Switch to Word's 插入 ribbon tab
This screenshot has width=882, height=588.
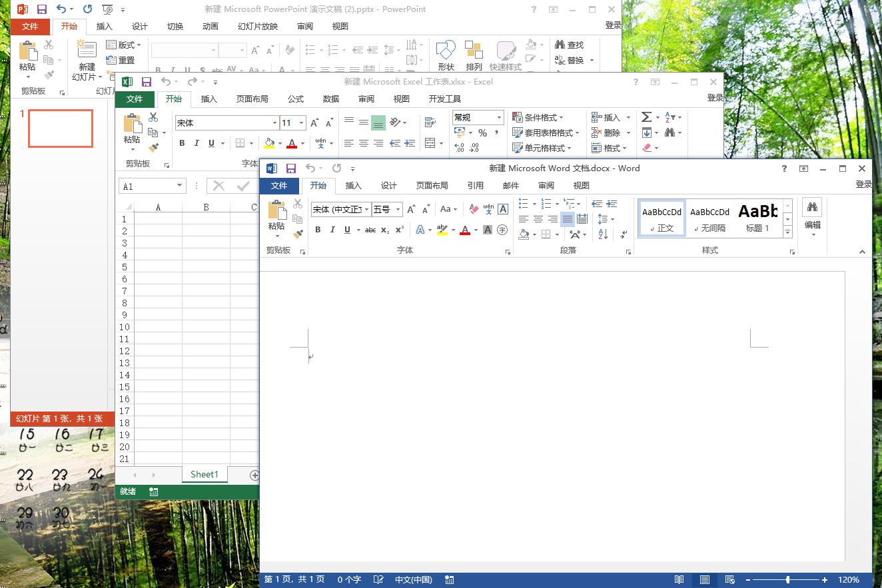pos(353,185)
